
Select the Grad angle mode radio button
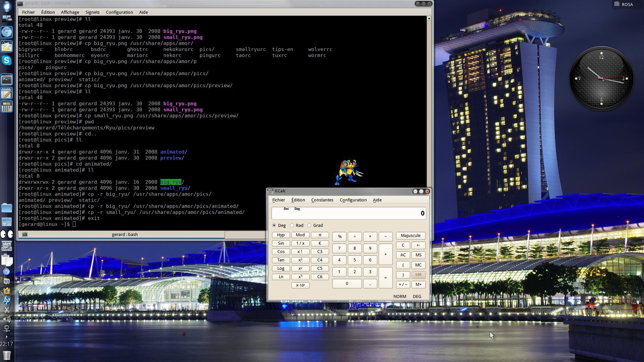[x=309, y=225]
